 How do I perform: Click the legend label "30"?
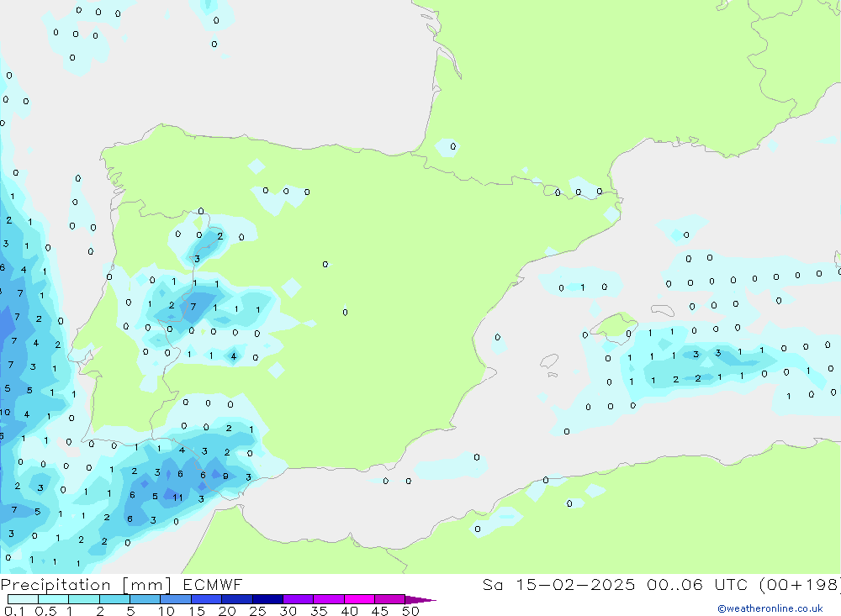[288, 611]
